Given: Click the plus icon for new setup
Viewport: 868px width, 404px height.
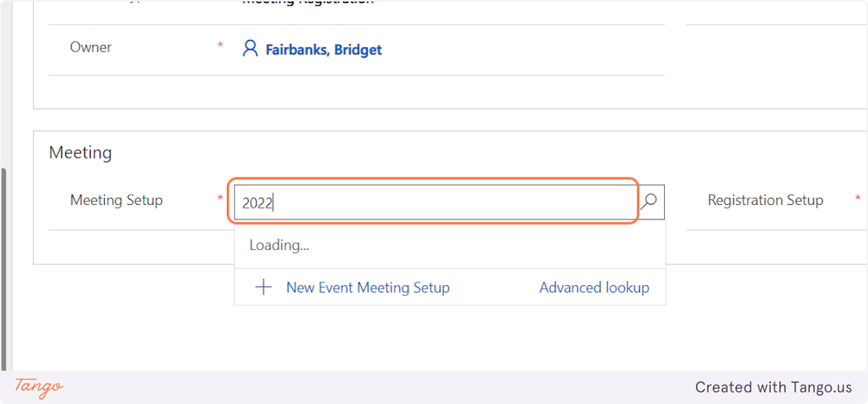Looking at the screenshot, I should [264, 287].
